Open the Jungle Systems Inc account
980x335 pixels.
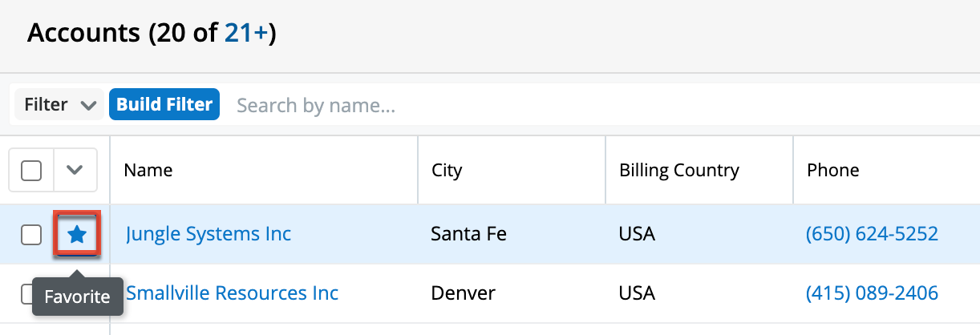209,234
